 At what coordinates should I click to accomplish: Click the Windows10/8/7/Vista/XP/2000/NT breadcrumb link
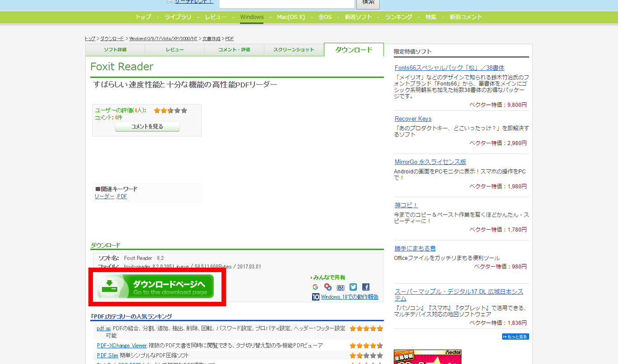163,39
